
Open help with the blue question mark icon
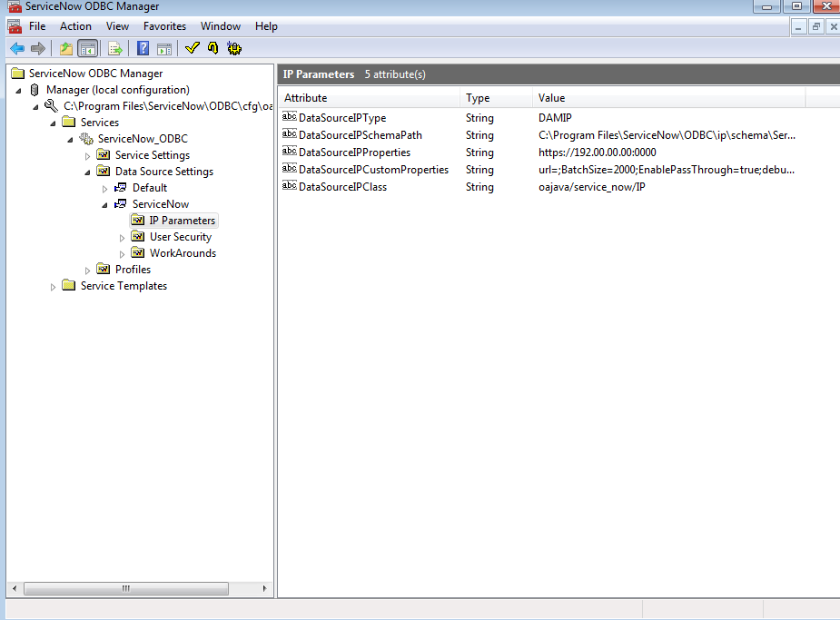coord(143,48)
